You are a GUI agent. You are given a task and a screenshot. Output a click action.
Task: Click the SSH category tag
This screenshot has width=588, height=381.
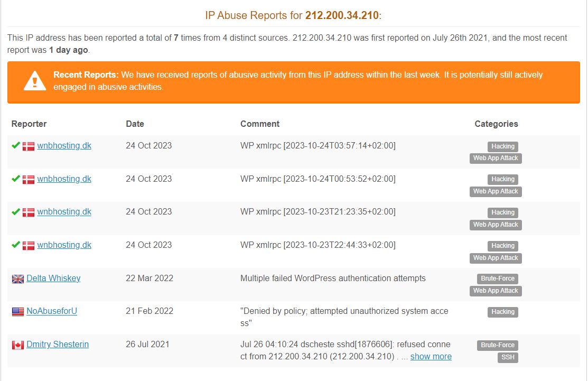tap(508, 357)
